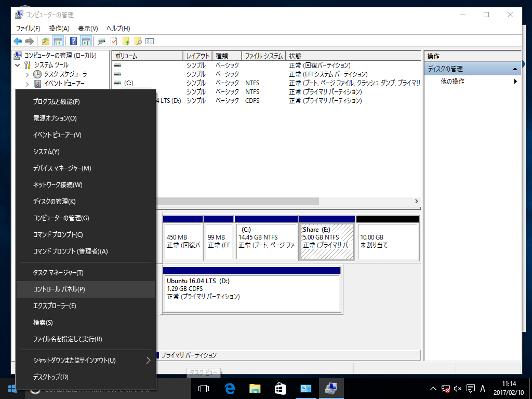532x399 pixels.
Task: Click the drive icon next to (C:) volume
Action: click(x=117, y=83)
